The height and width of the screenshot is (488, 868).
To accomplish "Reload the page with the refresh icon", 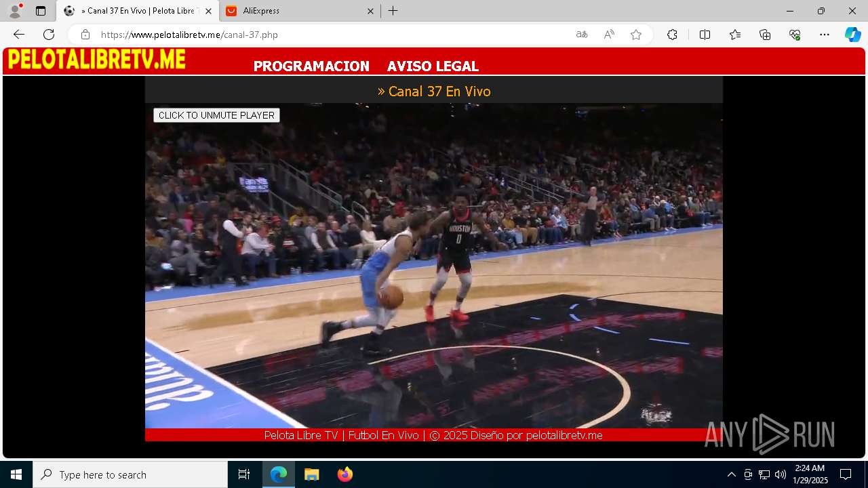I will 49,35.
